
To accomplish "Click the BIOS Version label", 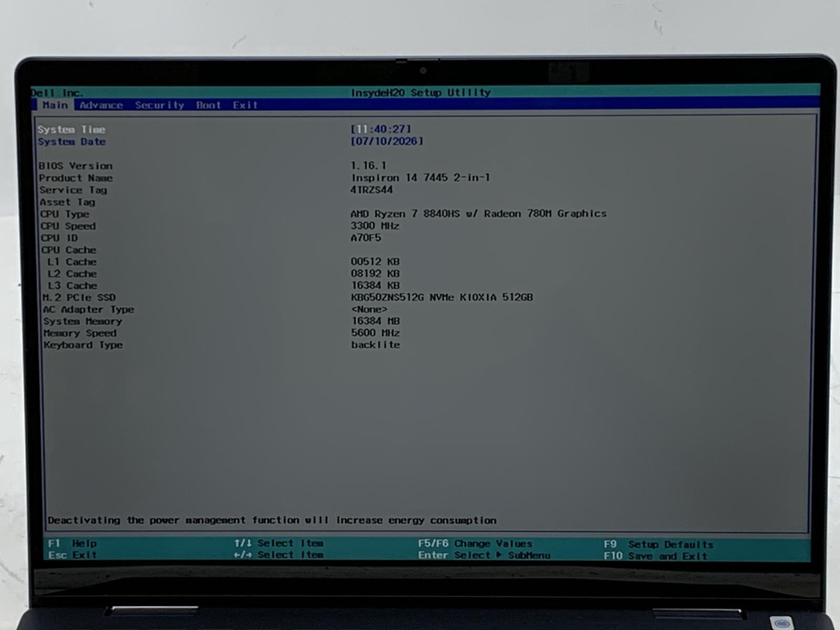I will [76, 166].
